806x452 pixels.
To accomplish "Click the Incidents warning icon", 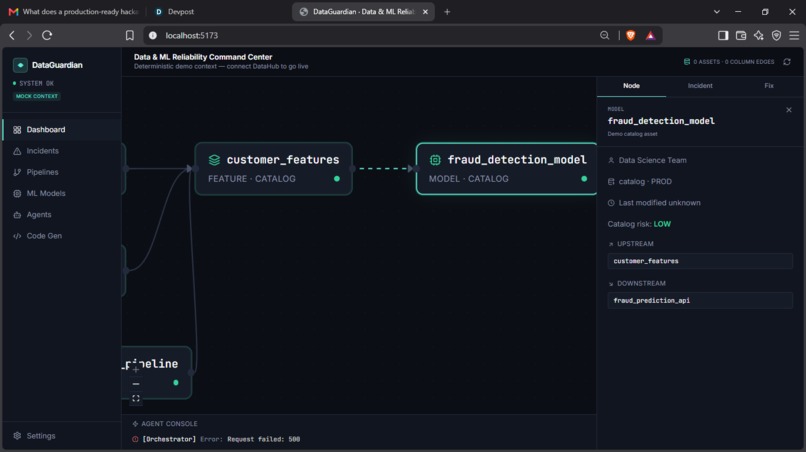I will pyautogui.click(x=17, y=151).
